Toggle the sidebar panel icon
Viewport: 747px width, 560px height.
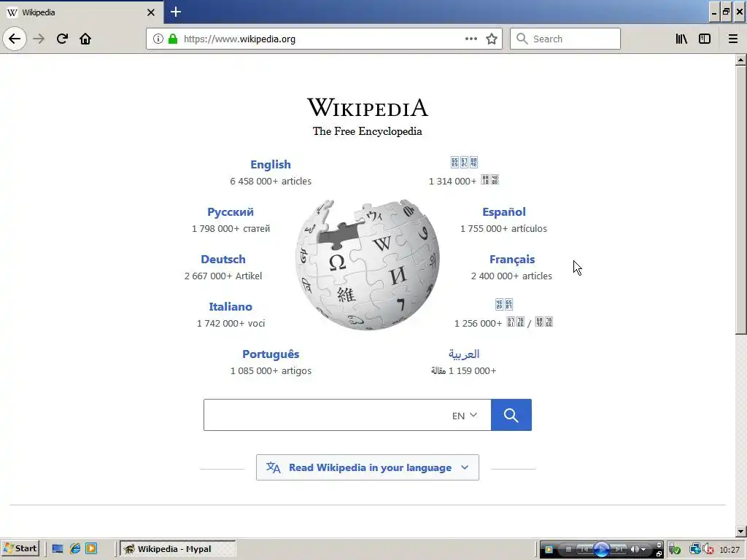[x=705, y=39]
